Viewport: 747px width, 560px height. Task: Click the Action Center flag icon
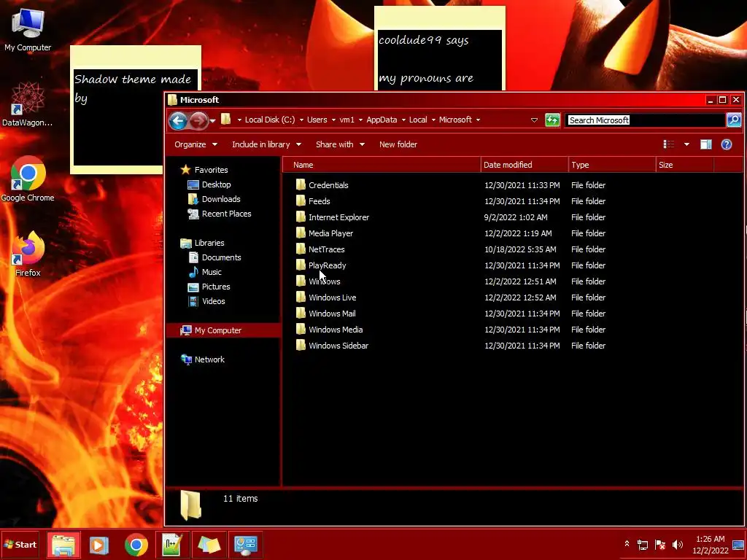coord(659,544)
